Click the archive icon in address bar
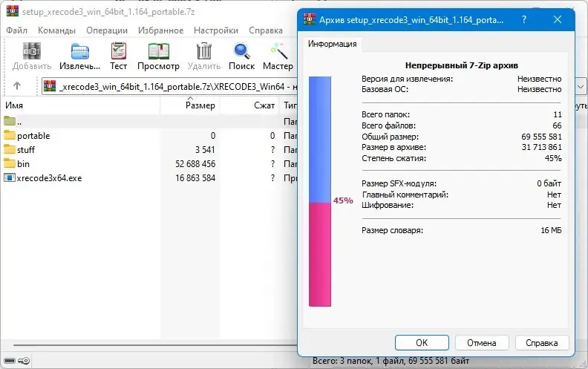This screenshot has width=588, height=369. pos(50,86)
